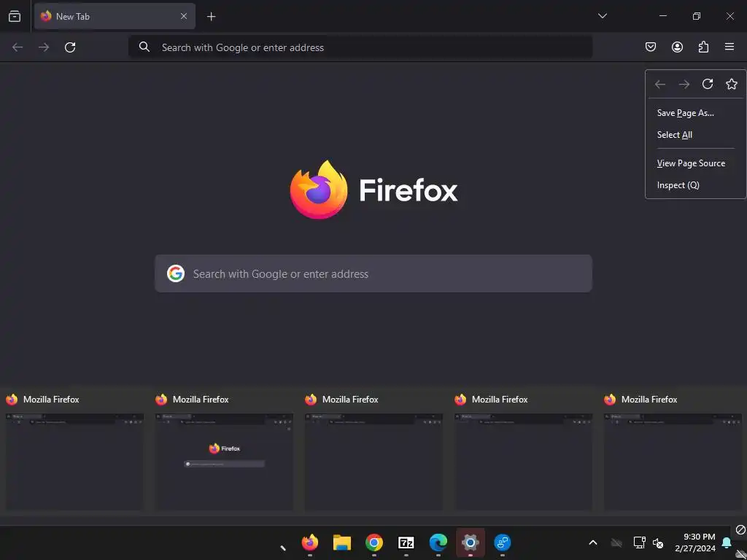Restore down the Firefox window
Viewport: 747px width, 560px height.
(697, 16)
